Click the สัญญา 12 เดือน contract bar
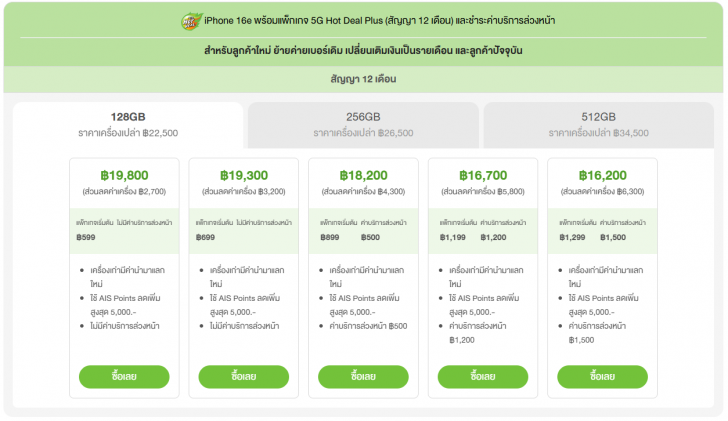The image size is (728, 421). tap(363, 77)
